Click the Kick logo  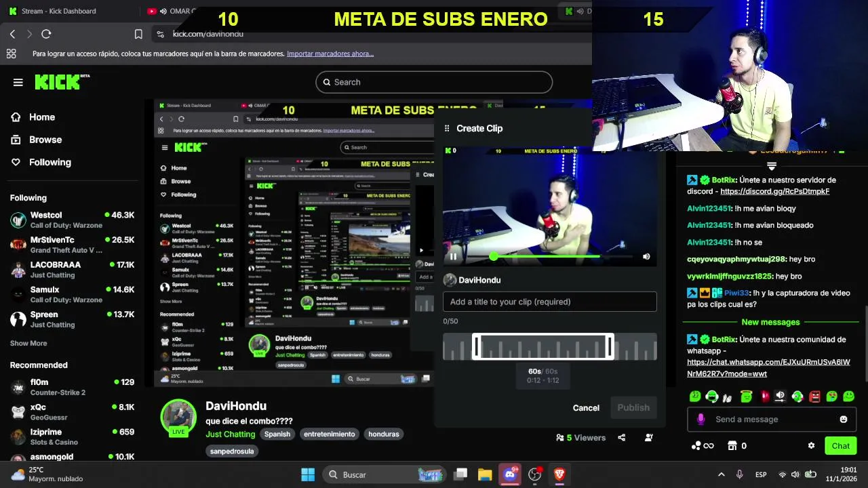(x=62, y=82)
